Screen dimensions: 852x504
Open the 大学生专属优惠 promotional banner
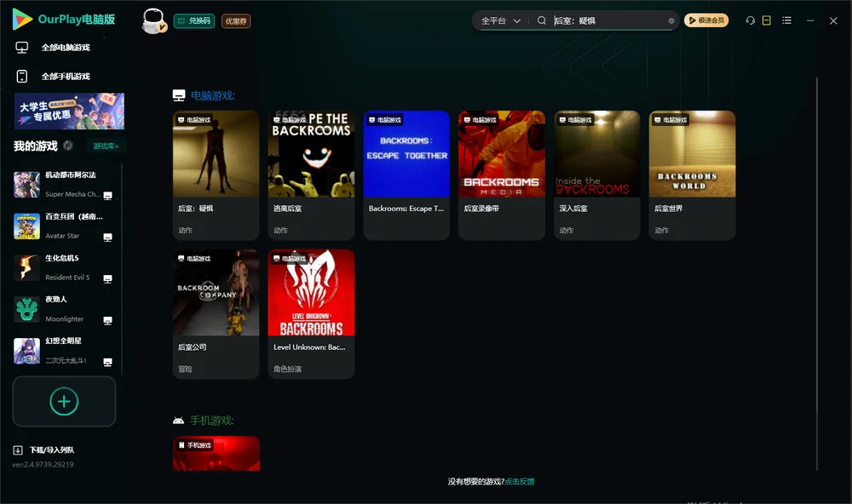[x=69, y=112]
